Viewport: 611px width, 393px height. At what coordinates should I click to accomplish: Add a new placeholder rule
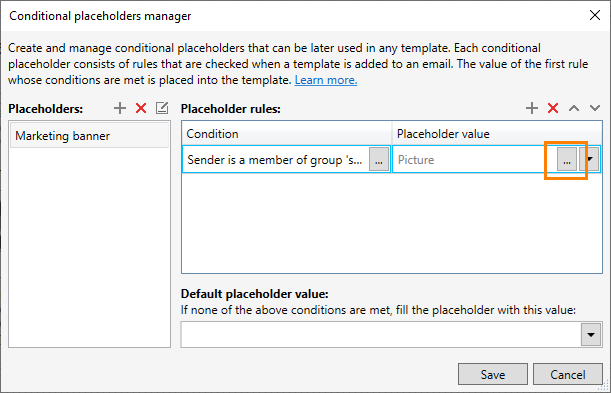tap(532, 108)
